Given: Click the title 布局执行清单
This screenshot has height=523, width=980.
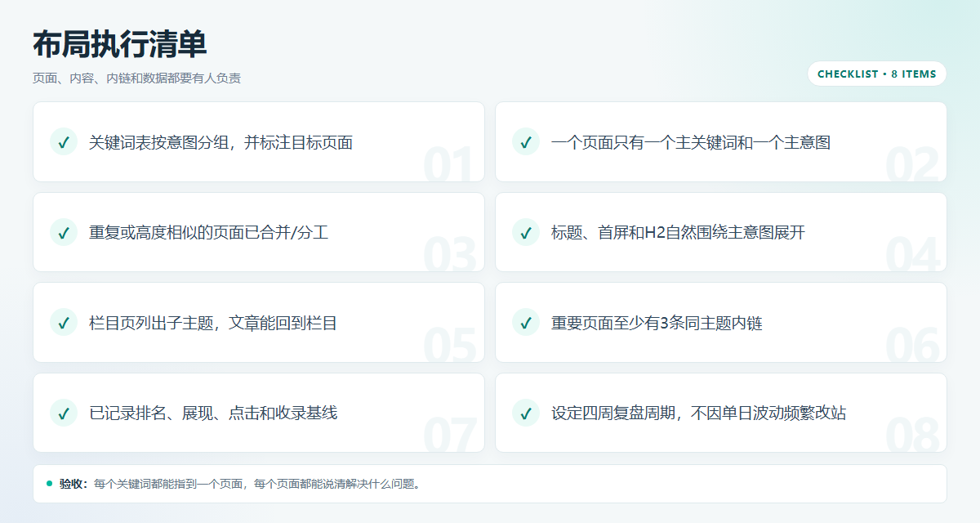Looking at the screenshot, I should click(120, 44).
